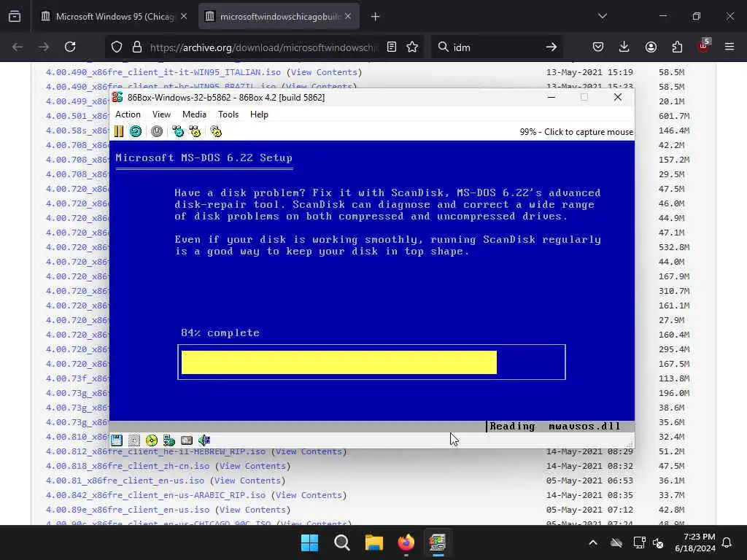Click the uBlock extension icon with badge
This screenshot has width=747, height=560.
tap(704, 46)
